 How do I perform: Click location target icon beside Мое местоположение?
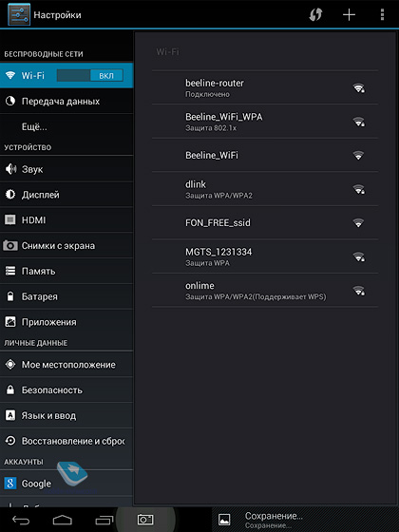(10, 365)
